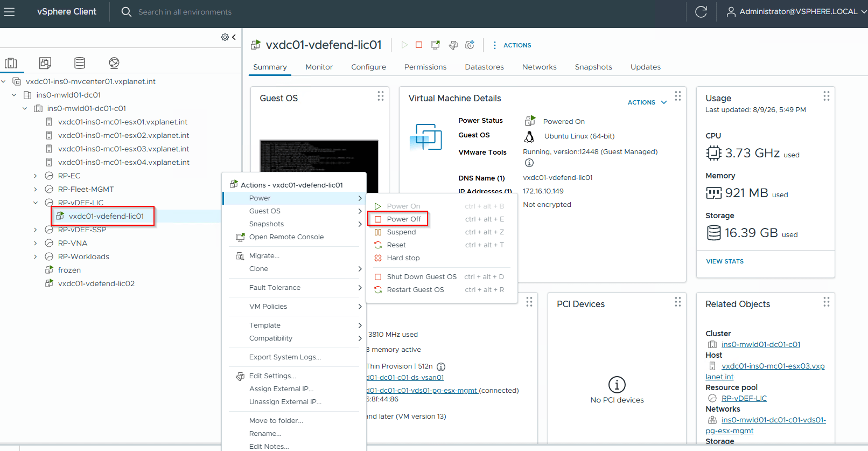Click the Virtual Machine Details card handle
The width and height of the screenshot is (868, 451).
click(x=678, y=96)
